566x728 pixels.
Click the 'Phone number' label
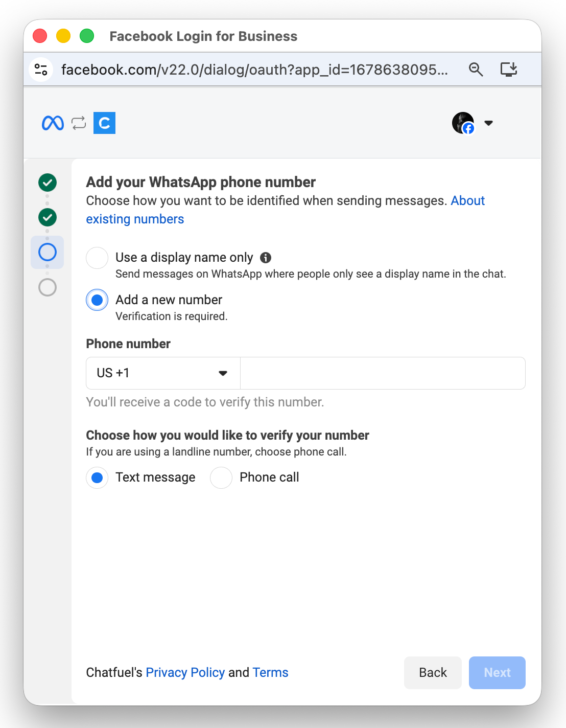[x=128, y=344]
